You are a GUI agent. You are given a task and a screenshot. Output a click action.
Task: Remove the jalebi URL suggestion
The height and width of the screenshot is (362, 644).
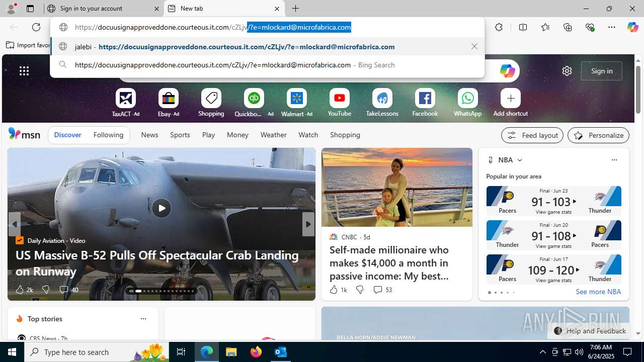(474, 46)
